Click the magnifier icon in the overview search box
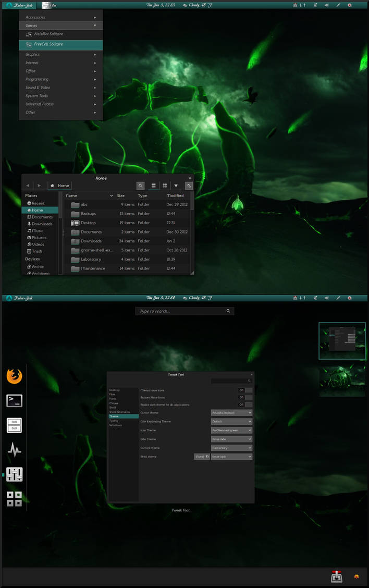Image resolution: width=369 pixels, height=588 pixels. tap(228, 311)
